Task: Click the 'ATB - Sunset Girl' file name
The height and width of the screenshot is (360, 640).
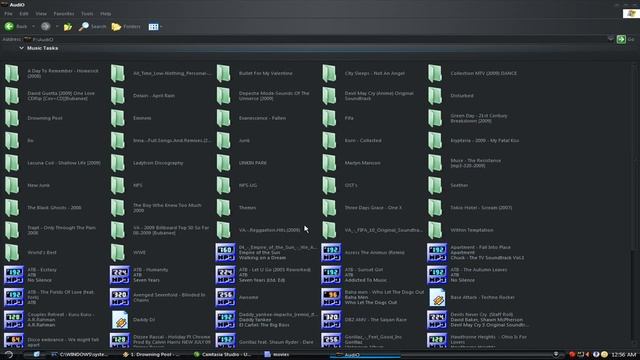Action: pyautogui.click(x=364, y=270)
